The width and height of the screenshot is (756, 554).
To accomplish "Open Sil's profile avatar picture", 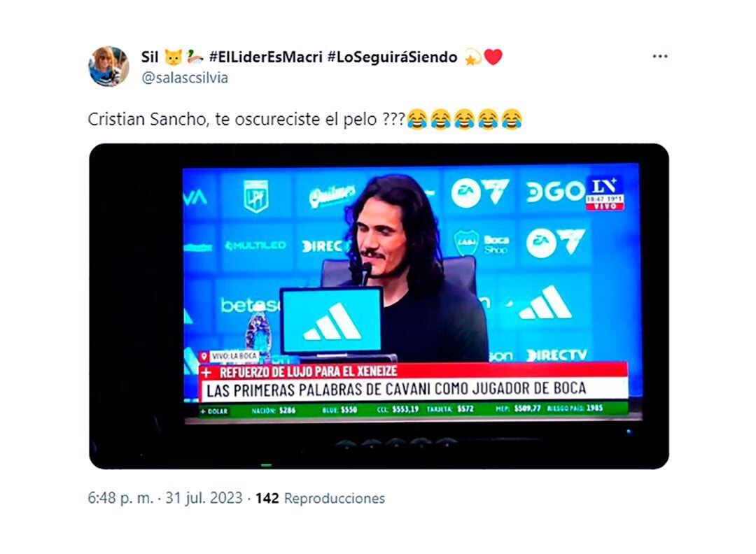I will pyautogui.click(x=108, y=66).
